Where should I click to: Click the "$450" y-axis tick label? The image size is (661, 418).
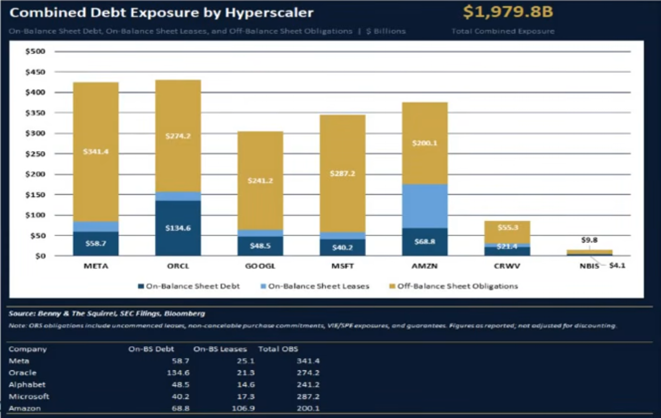coord(35,72)
